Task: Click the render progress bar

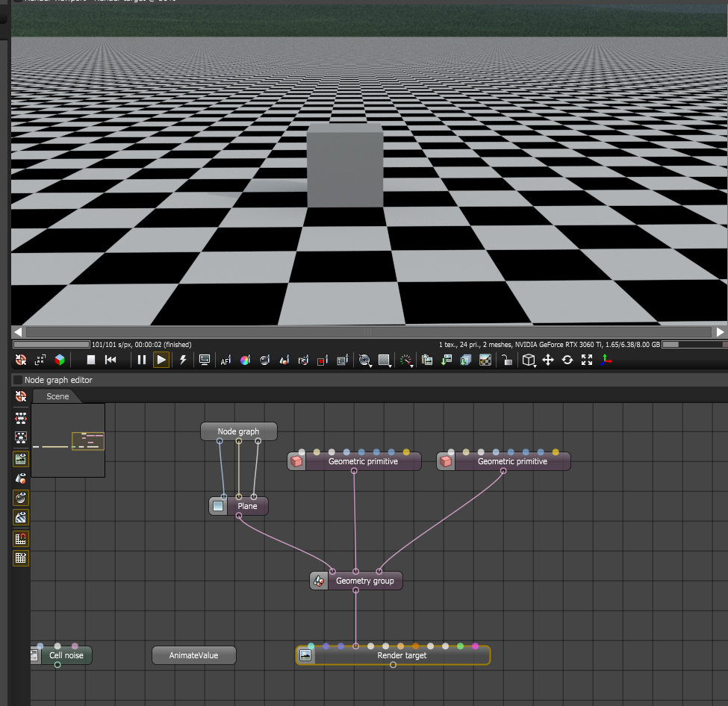Action: pos(51,344)
